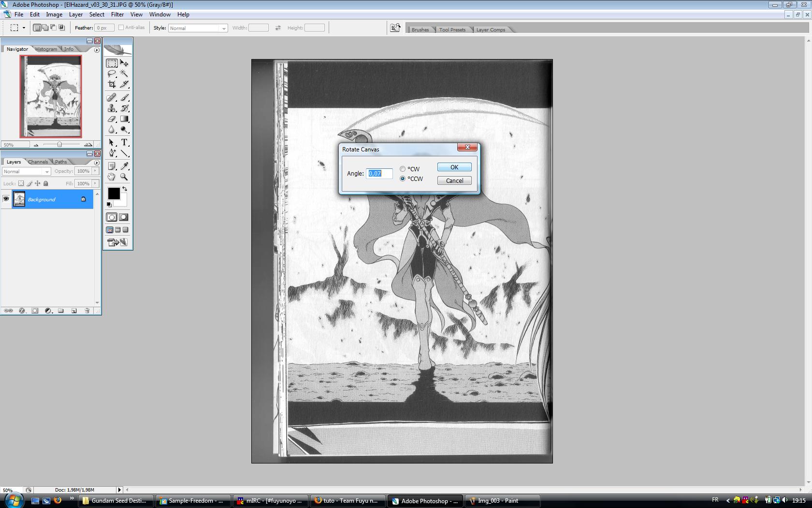
Task: Hide the Background layer with eye icon
Action: (6, 199)
